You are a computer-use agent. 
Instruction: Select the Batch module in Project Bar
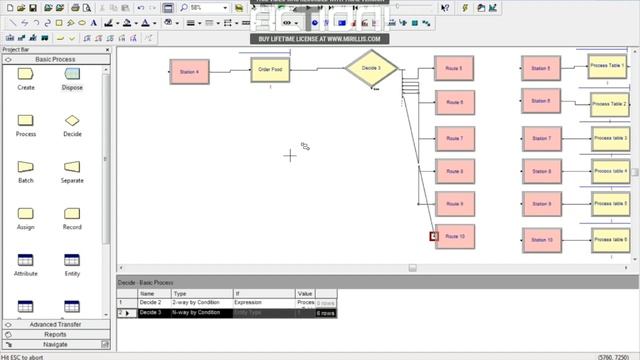(26, 172)
